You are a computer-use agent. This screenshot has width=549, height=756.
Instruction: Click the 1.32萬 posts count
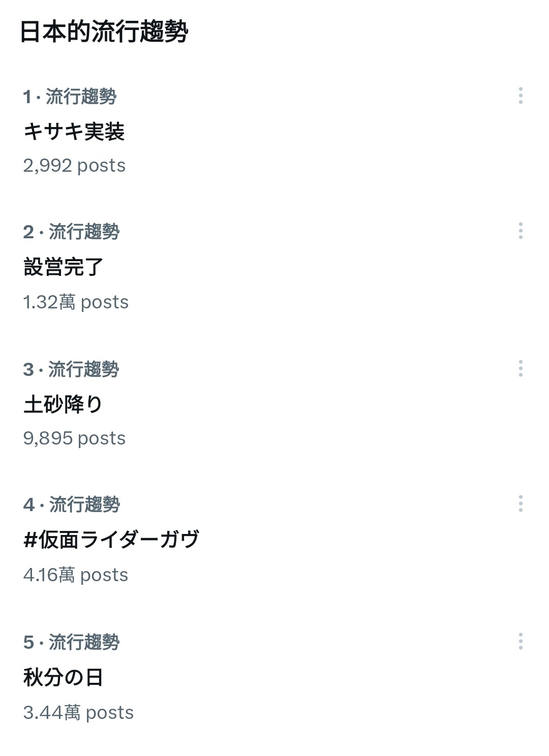(x=76, y=302)
